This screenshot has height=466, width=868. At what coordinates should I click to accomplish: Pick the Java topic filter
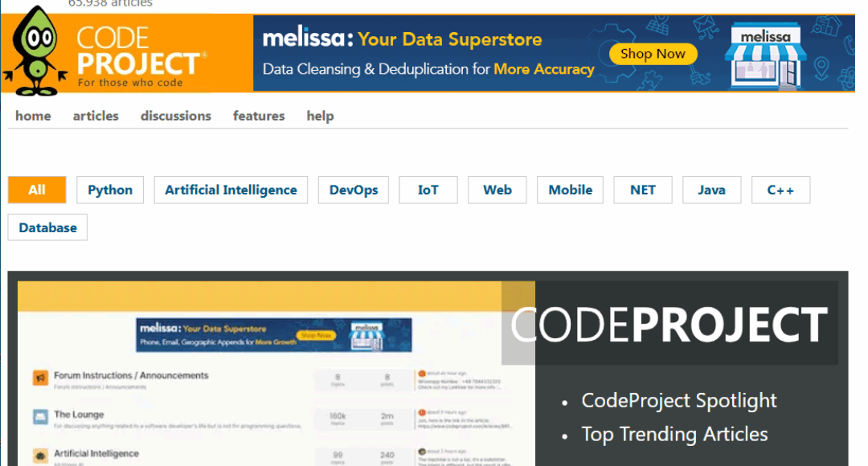(x=711, y=190)
